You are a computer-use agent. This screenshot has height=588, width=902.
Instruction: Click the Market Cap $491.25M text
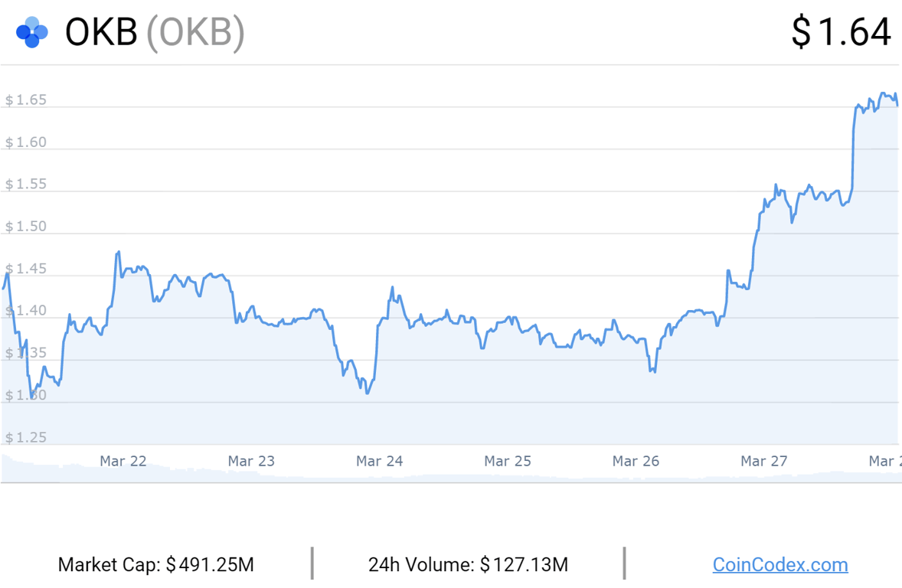[x=156, y=565]
